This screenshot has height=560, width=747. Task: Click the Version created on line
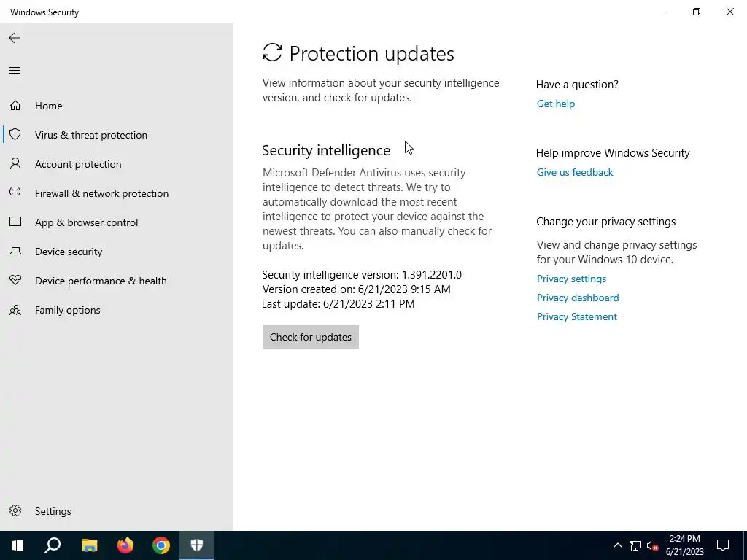[x=356, y=289]
